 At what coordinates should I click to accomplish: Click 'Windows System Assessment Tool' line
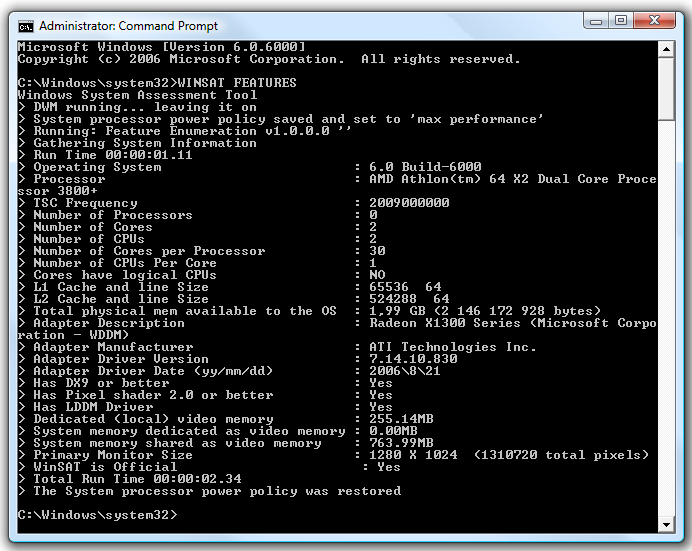click(137, 95)
